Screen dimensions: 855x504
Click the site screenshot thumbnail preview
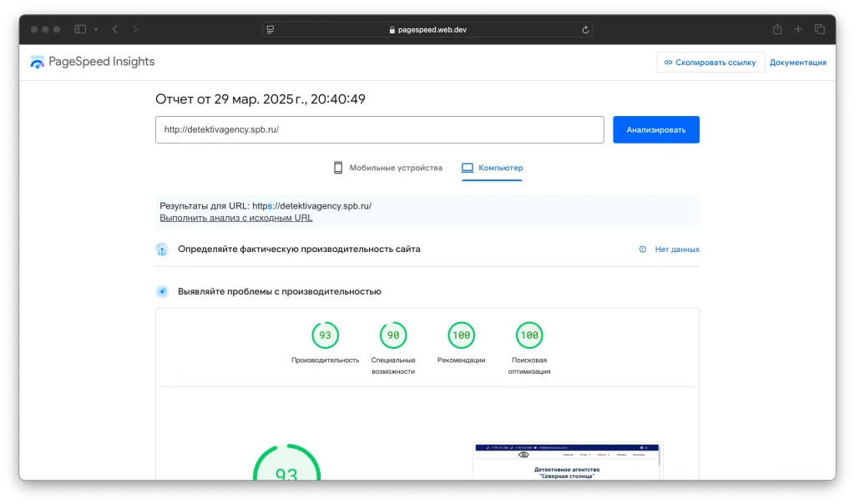point(567,461)
